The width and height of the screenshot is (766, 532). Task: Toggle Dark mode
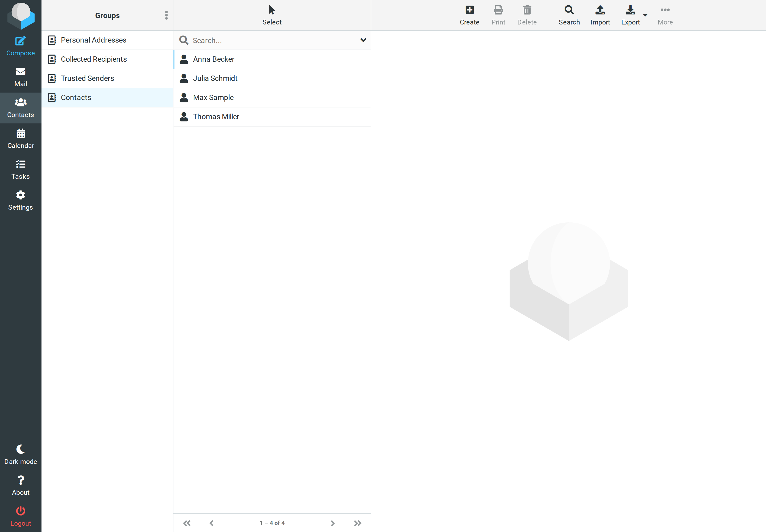coord(20,455)
